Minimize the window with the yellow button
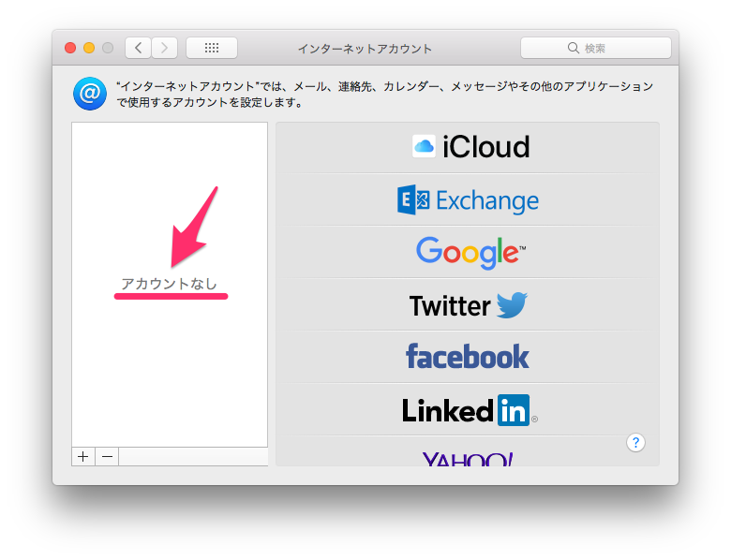 click(89, 48)
